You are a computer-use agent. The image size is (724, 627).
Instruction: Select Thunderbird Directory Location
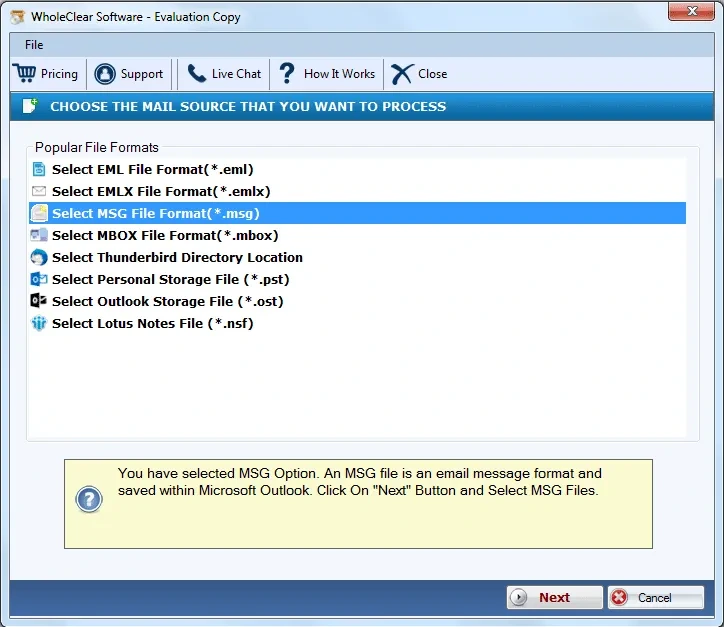pos(357,257)
